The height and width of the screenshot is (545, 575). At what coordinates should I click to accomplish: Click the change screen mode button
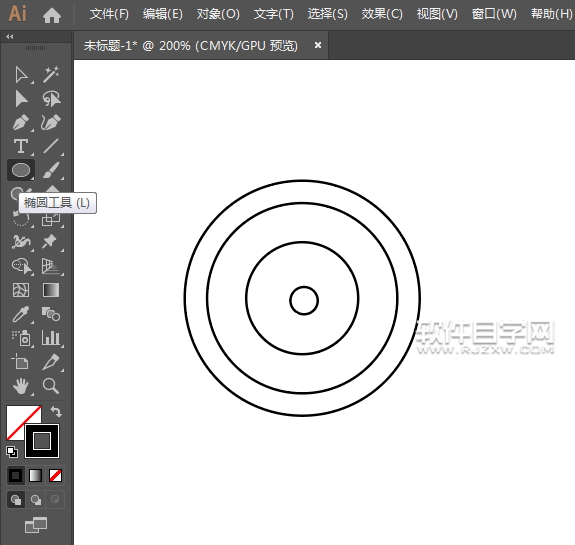pyautogui.click(x=36, y=525)
